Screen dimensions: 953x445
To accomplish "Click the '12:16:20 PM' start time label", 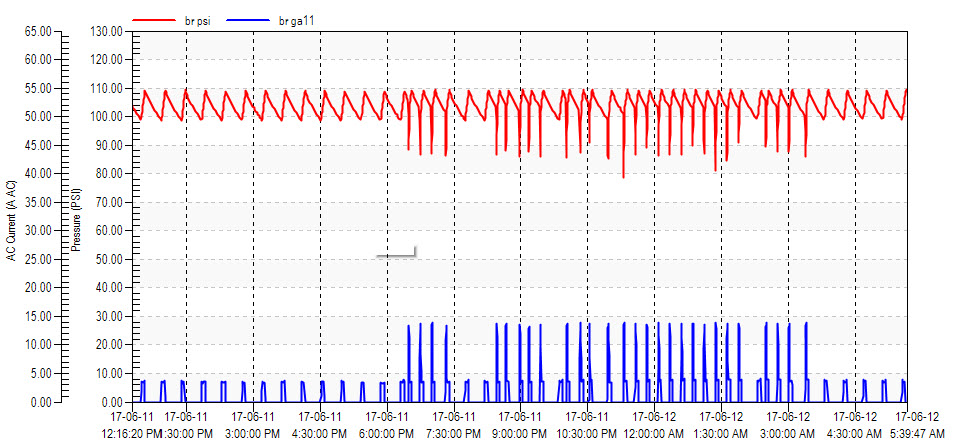I will click(x=132, y=434).
